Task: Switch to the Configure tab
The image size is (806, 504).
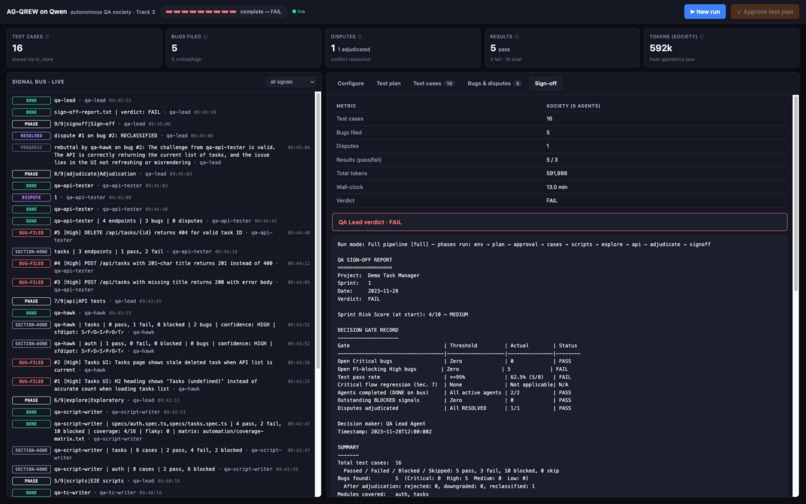Action: [351, 83]
